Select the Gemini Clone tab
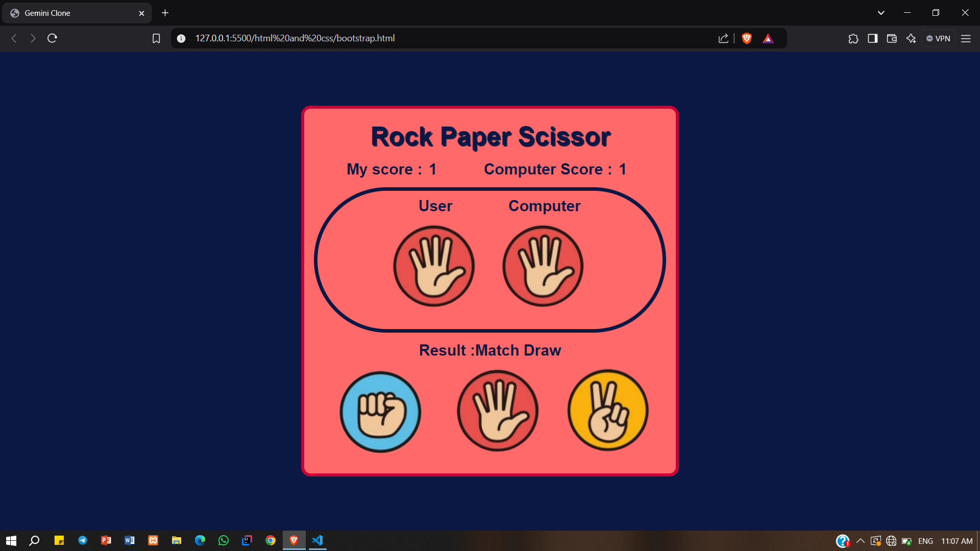980x551 pixels. (71, 13)
